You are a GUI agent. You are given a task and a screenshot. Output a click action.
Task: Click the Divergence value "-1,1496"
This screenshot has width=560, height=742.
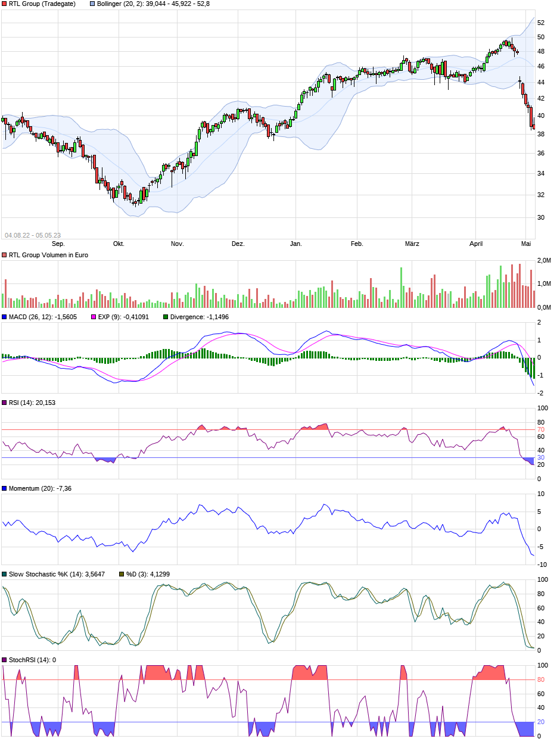[217, 317]
